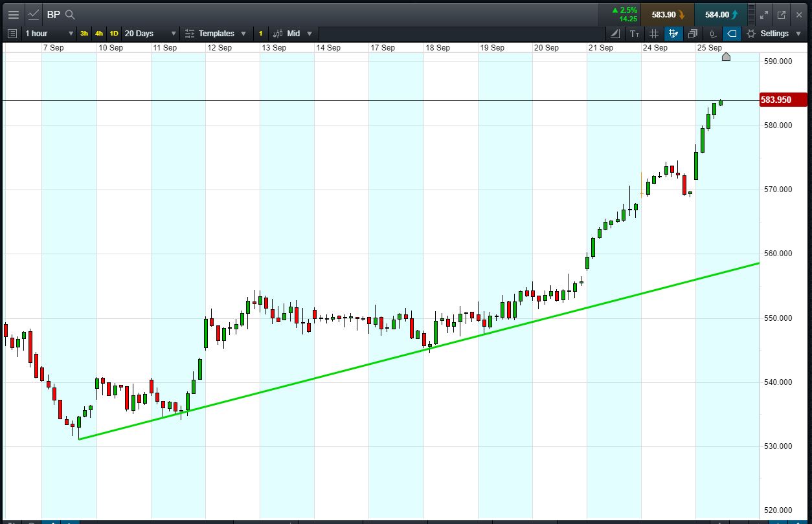Click the Settings gear icon

(x=751, y=34)
